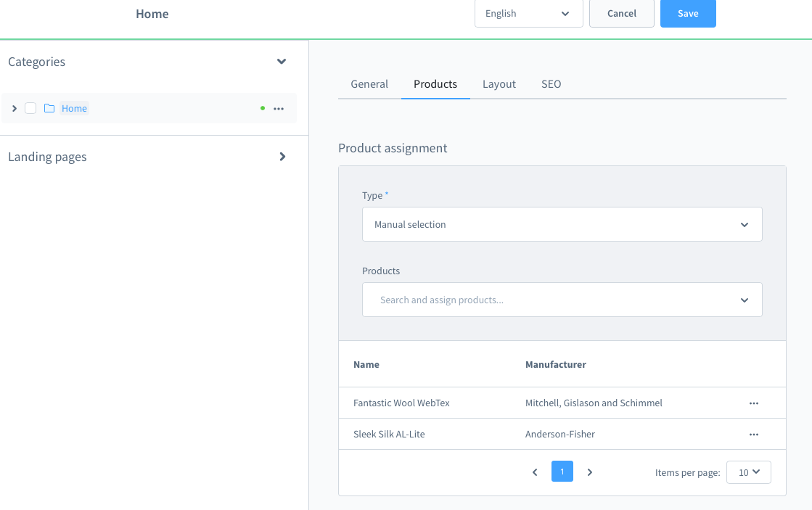Click the Categories heading text

[37, 62]
